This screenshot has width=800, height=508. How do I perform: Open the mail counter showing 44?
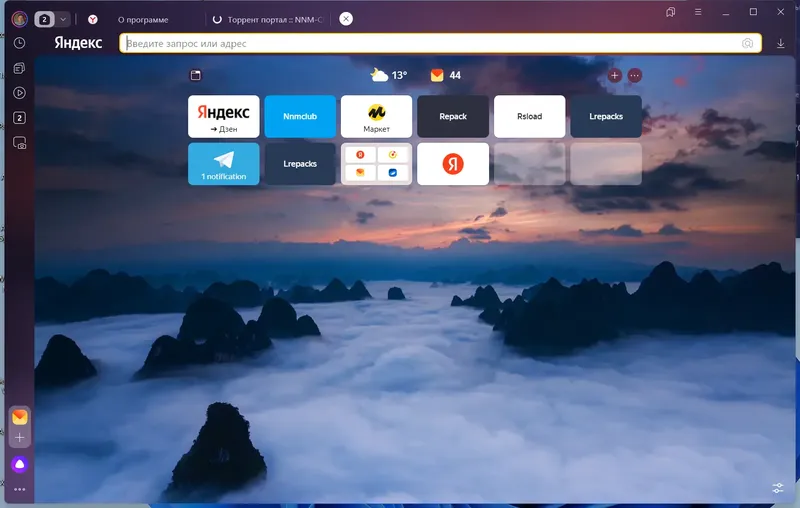445,75
